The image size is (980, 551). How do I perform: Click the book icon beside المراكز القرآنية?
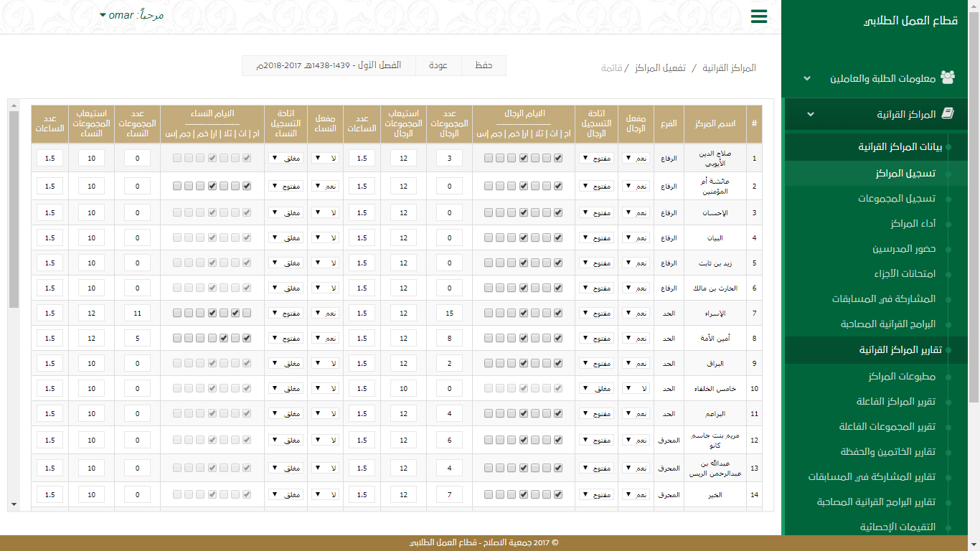tap(948, 114)
